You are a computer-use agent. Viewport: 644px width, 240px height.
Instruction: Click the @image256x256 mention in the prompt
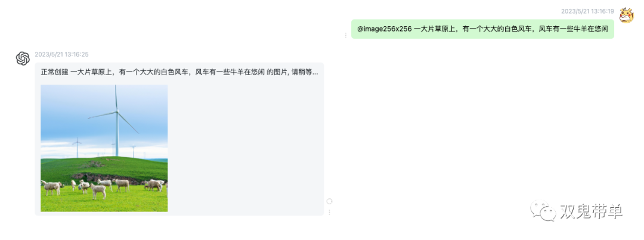pyautogui.click(x=385, y=29)
